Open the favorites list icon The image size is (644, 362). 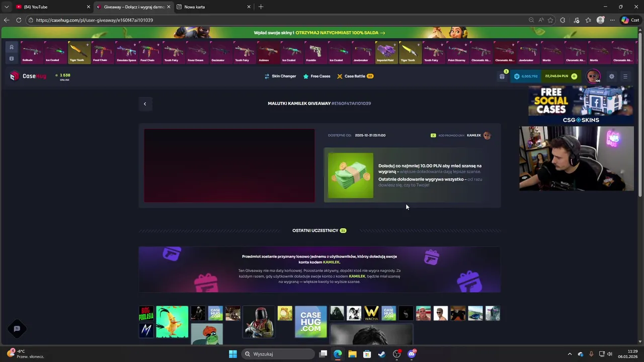[x=588, y=20]
